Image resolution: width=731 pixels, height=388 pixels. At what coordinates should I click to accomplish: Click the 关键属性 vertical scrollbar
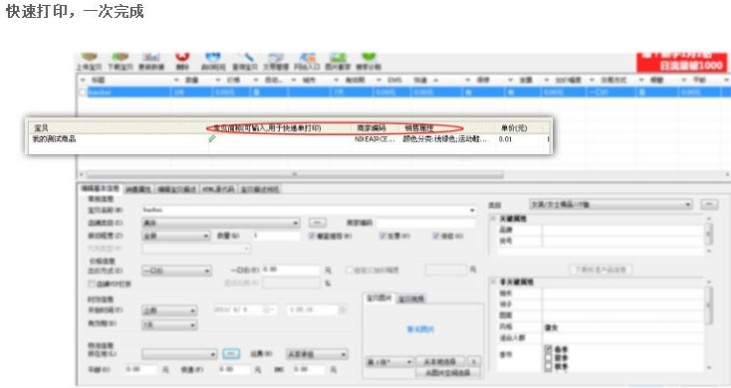click(x=709, y=235)
